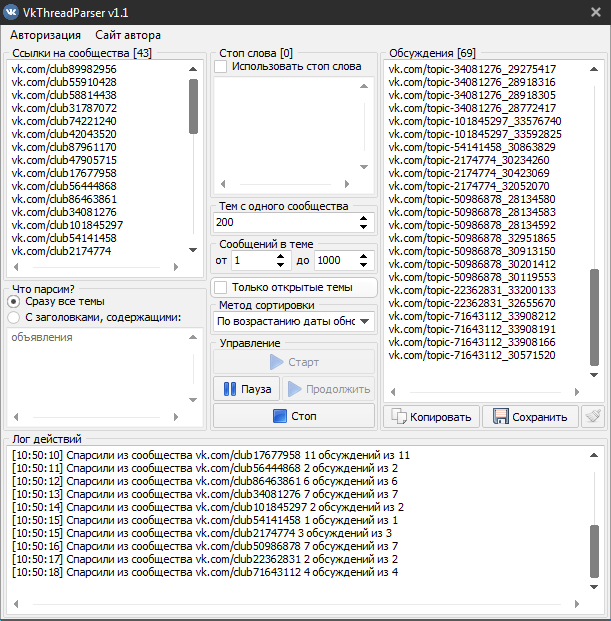Click the broom clear-list icon button

click(x=593, y=417)
